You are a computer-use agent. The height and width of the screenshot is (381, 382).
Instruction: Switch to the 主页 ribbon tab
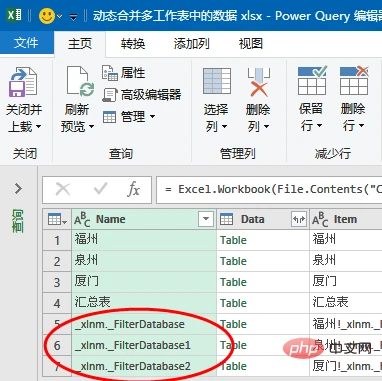click(80, 43)
